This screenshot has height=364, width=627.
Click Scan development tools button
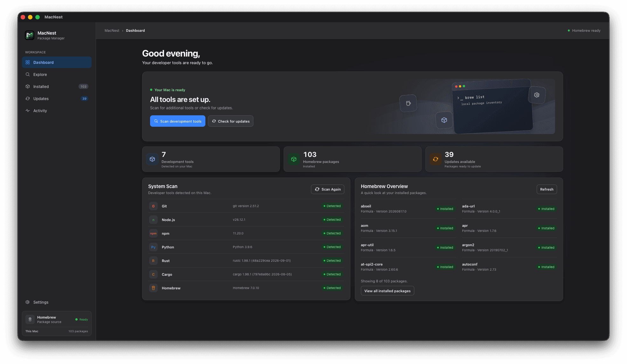pos(178,121)
